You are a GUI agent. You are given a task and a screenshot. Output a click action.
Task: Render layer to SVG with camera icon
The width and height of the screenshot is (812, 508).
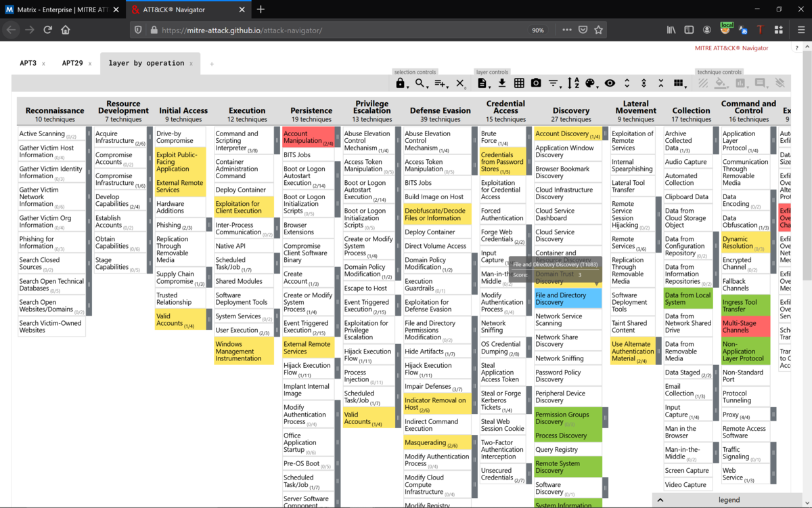pyautogui.click(x=536, y=83)
